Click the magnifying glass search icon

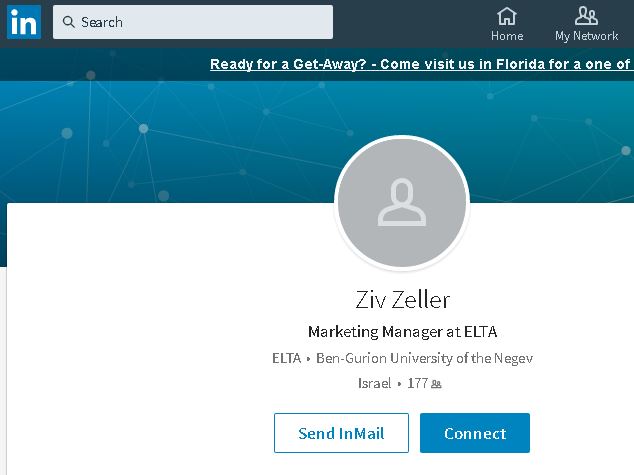[x=69, y=22]
